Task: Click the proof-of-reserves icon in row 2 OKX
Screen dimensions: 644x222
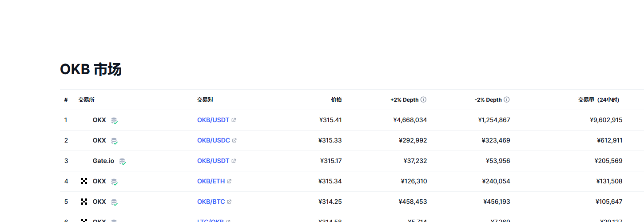Action: 115,141
